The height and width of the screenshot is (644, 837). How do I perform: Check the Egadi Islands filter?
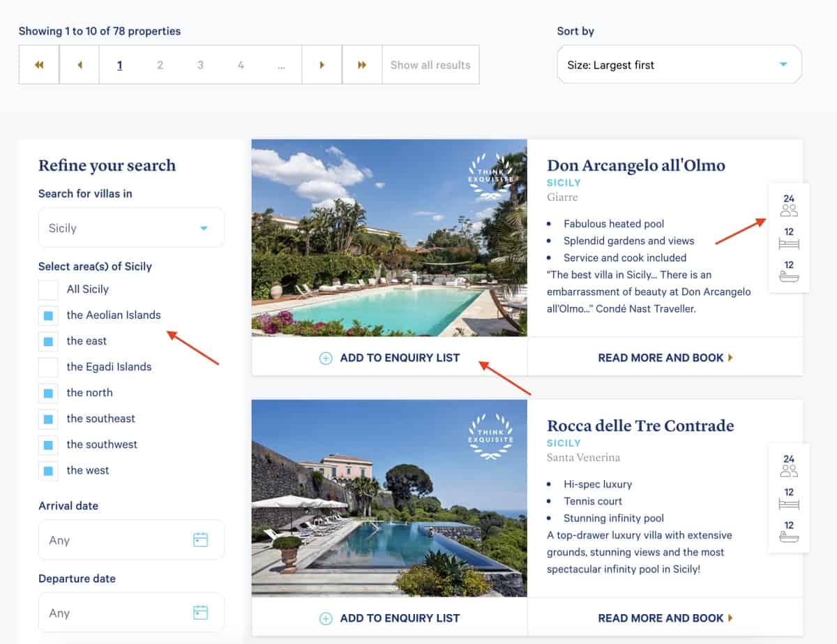coord(47,366)
